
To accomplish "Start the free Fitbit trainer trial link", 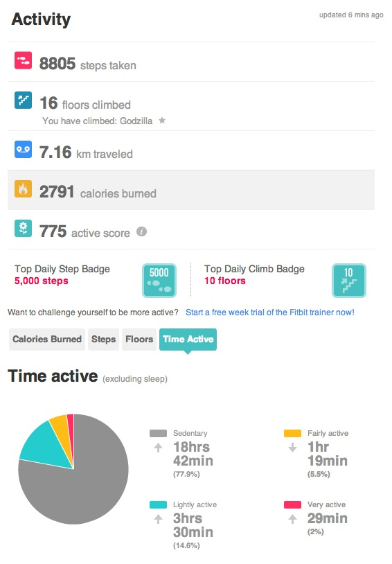I will tap(269, 312).
